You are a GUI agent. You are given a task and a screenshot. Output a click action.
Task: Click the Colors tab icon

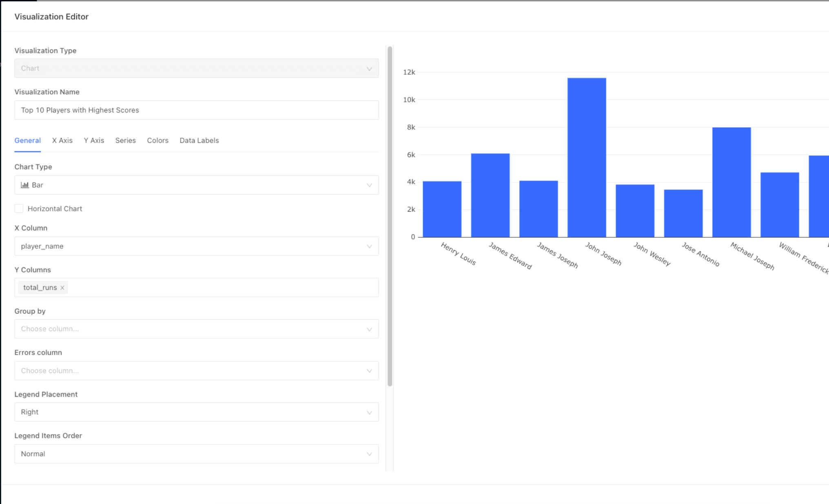(157, 141)
